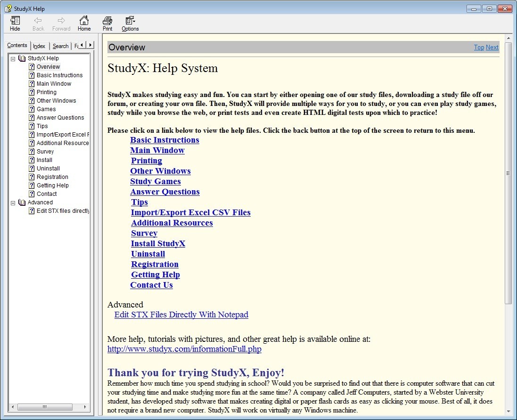This screenshot has height=420, width=517.
Task: Click the page icon next to Registration
Action: (32, 177)
